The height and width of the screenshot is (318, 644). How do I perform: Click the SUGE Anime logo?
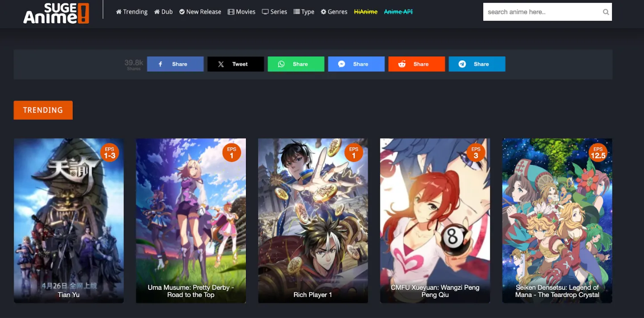pyautogui.click(x=56, y=13)
